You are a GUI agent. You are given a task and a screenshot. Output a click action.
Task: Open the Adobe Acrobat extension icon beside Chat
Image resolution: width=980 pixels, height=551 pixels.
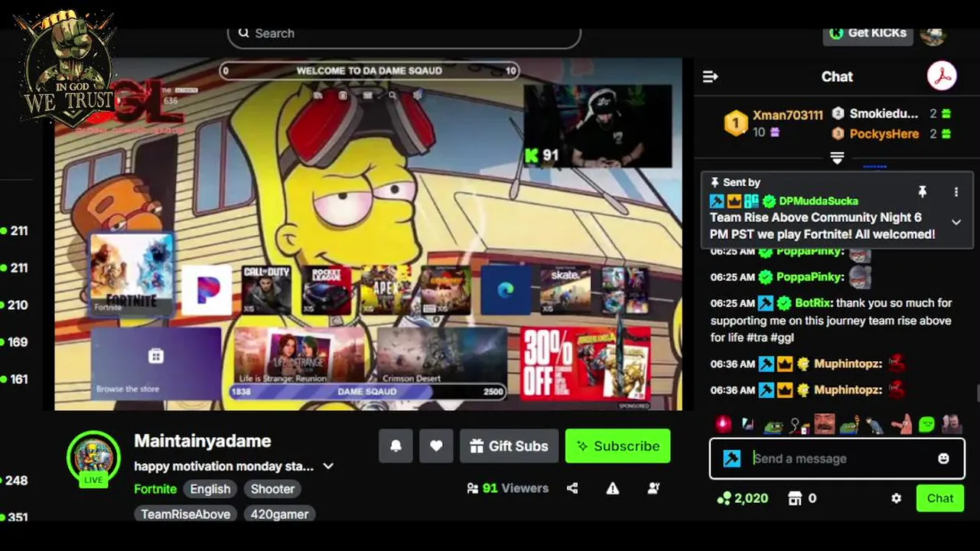942,77
